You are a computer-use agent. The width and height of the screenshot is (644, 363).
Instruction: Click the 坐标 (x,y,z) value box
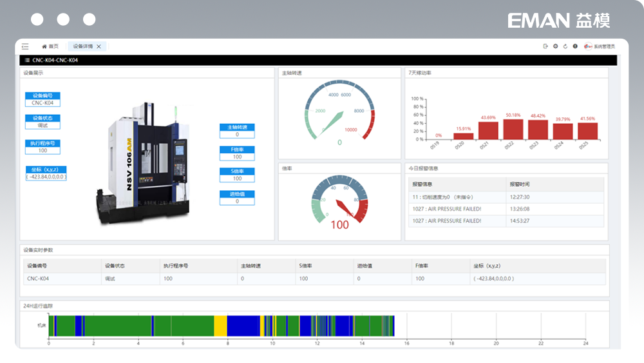coord(46,177)
